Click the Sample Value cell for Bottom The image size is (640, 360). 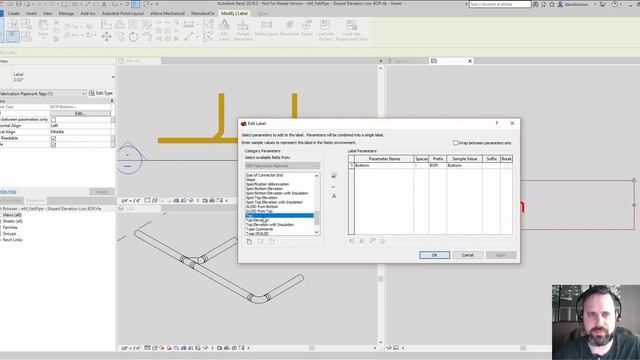pyautogui.click(x=464, y=166)
